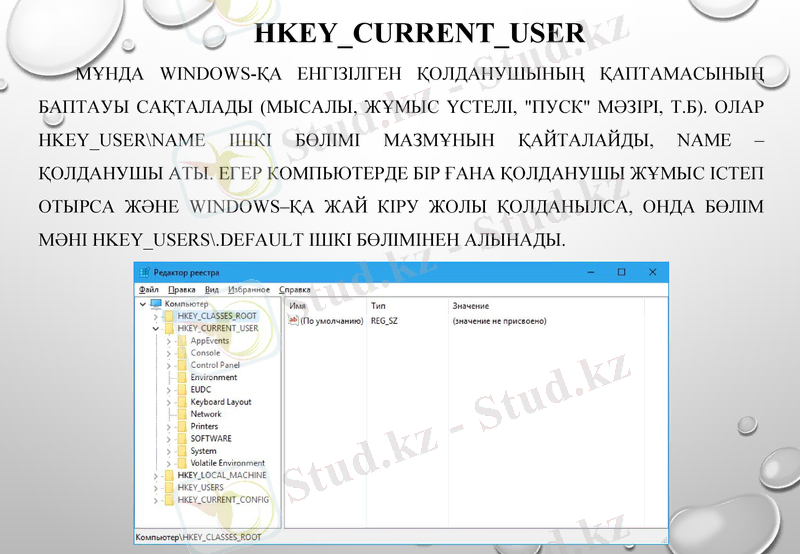Expand the HKEY_USERS node arrow

point(156,488)
